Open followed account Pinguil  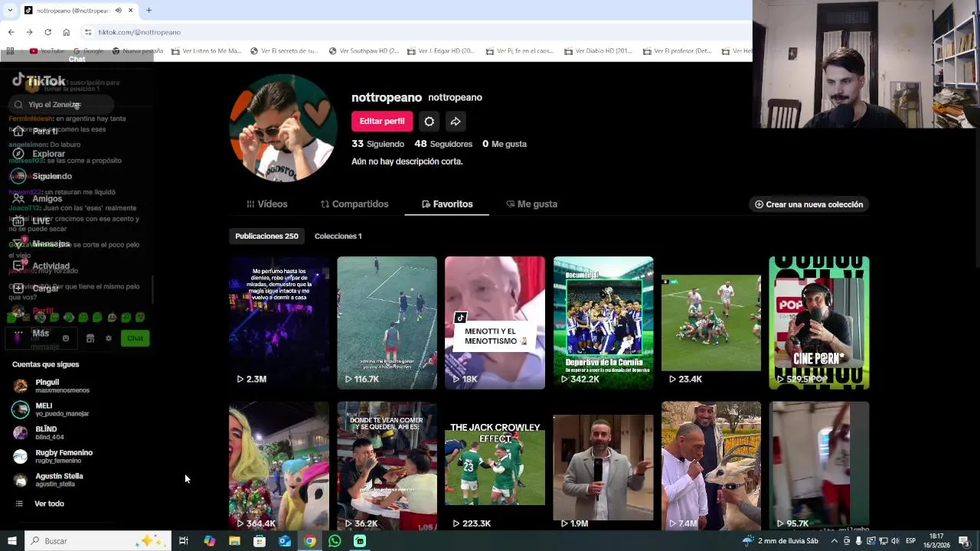(x=51, y=386)
